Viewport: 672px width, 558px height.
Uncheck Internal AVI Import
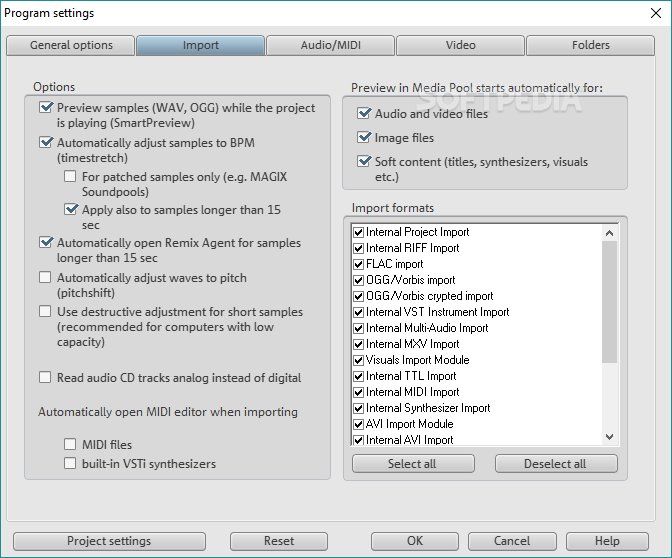click(358, 440)
